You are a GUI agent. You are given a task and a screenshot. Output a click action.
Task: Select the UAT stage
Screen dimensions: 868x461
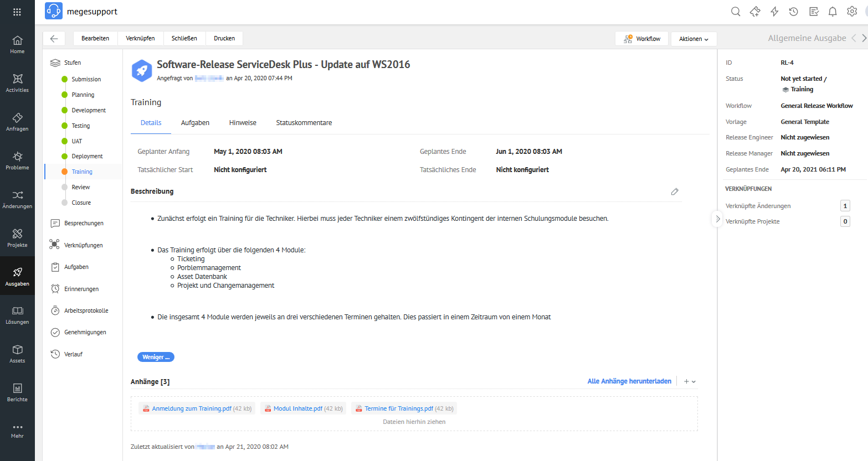(x=76, y=141)
